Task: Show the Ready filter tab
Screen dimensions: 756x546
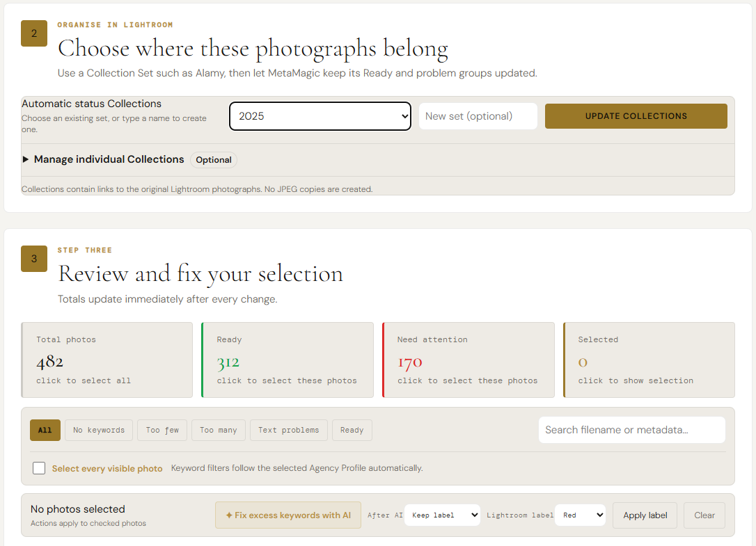Action: coord(352,431)
